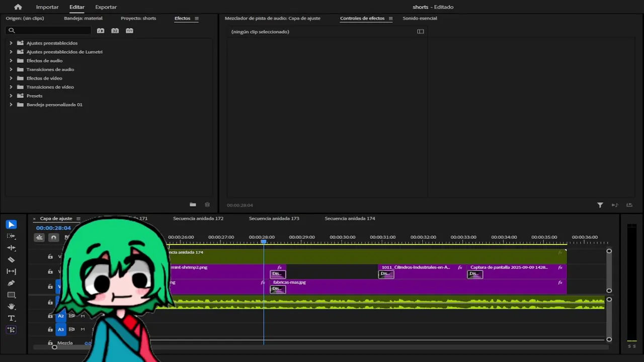Click audio tracks vertical zoom bottom handle
644x362 pixels.
tap(609, 339)
